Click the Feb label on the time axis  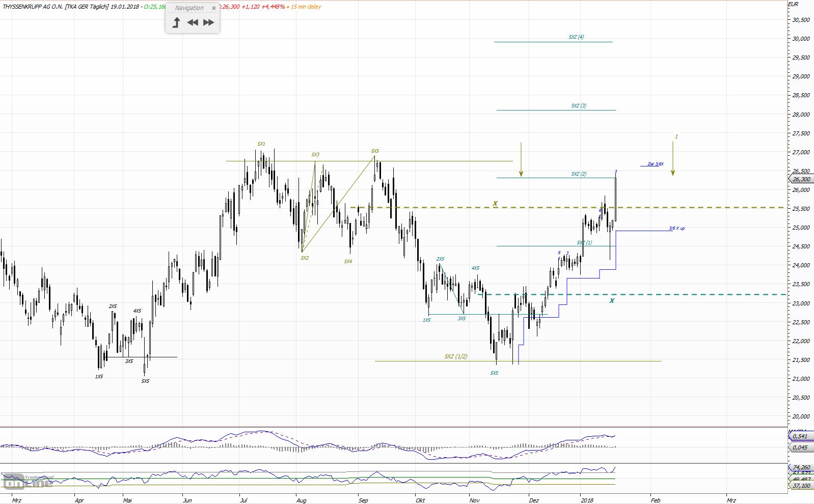(656, 500)
